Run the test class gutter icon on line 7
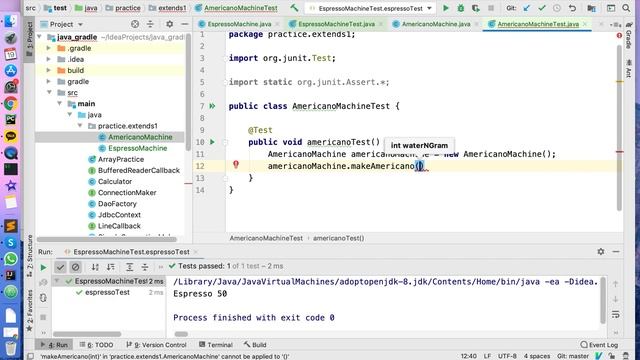Image resolution: width=640 pixels, height=360 pixels. click(212, 106)
